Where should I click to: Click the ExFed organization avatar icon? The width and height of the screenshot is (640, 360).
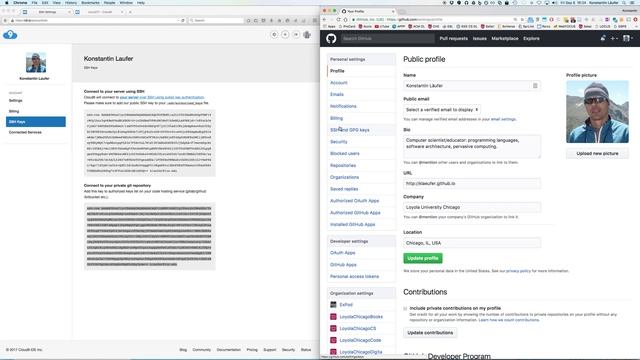(x=333, y=305)
